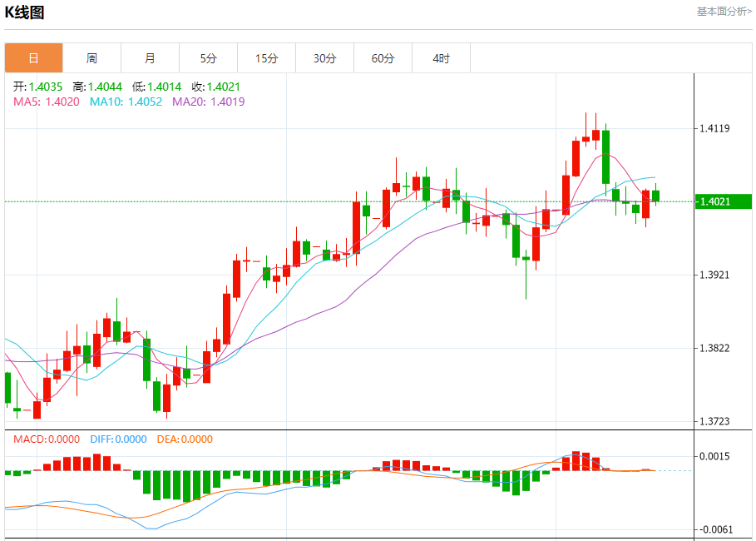Click the low price 低:1.4014

(x=156, y=87)
